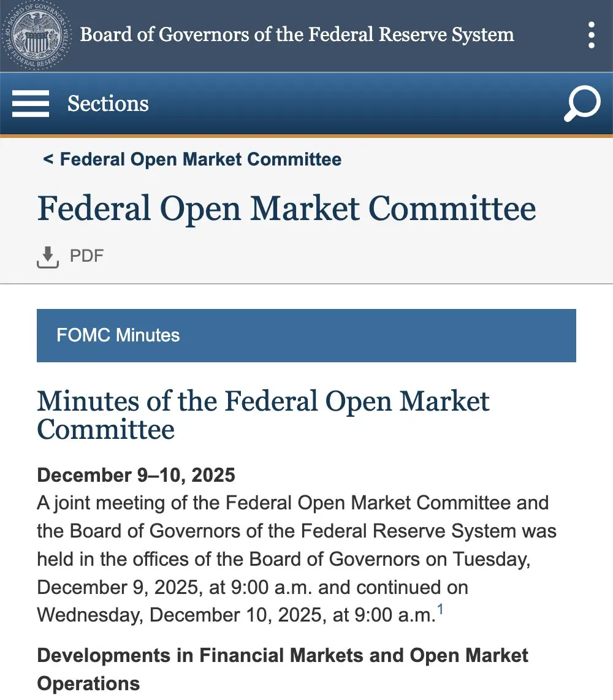Open footnote 1 superscript link
This screenshot has width=613, height=700.
(x=440, y=609)
